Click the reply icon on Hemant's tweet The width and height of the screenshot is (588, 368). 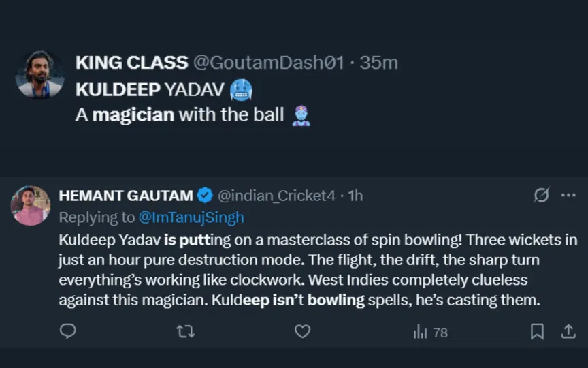click(x=68, y=331)
